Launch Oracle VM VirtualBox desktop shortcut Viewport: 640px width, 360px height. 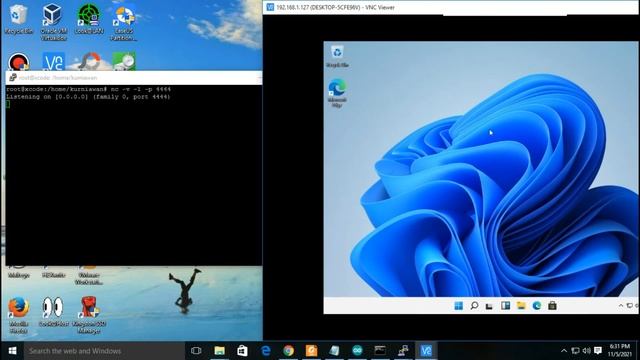click(53, 21)
